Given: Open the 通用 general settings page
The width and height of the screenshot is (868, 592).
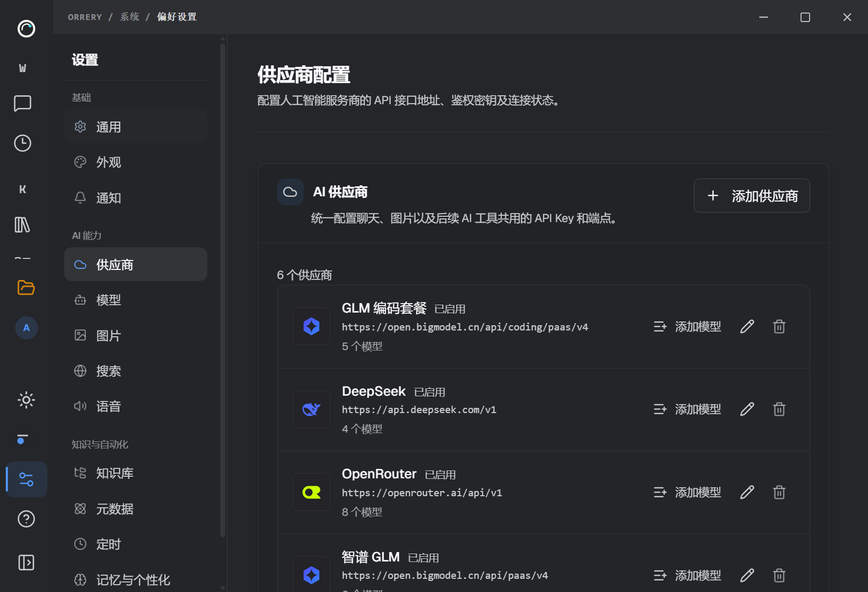Looking at the screenshot, I should pyautogui.click(x=136, y=127).
